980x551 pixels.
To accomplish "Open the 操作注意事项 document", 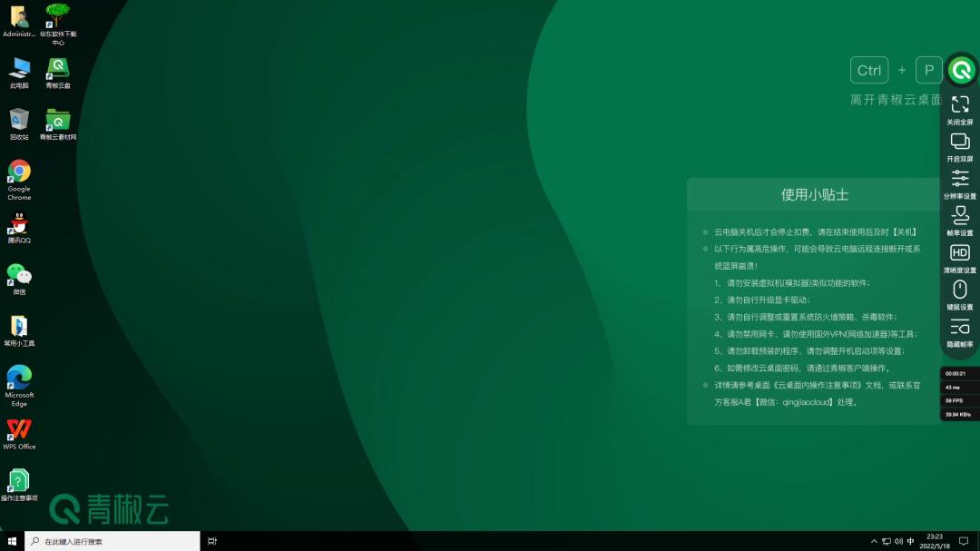I will pyautogui.click(x=19, y=481).
